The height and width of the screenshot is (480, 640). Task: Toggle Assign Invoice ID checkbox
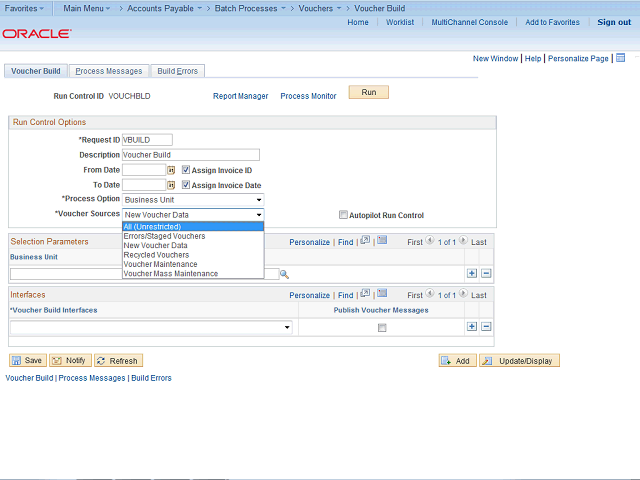186,170
